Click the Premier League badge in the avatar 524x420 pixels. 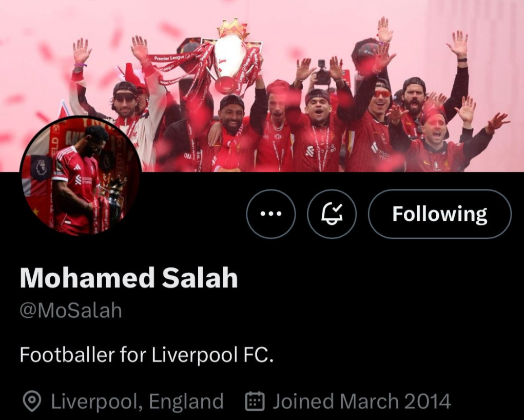pos(40,167)
